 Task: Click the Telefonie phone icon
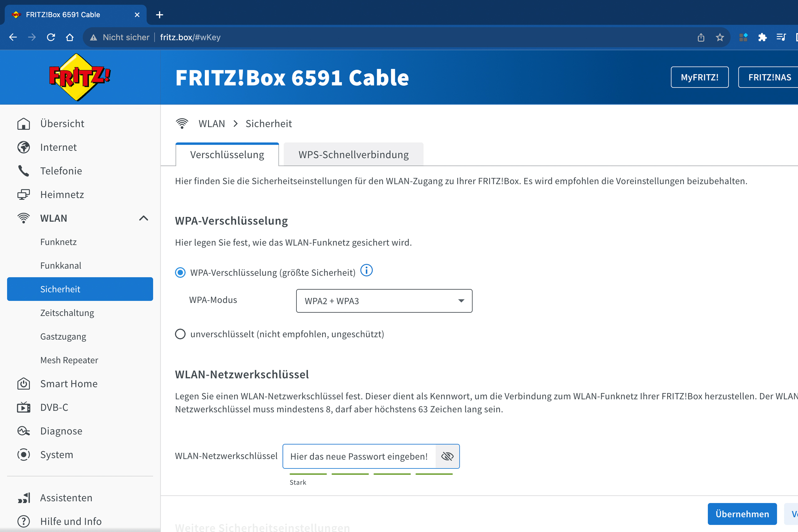click(23, 171)
